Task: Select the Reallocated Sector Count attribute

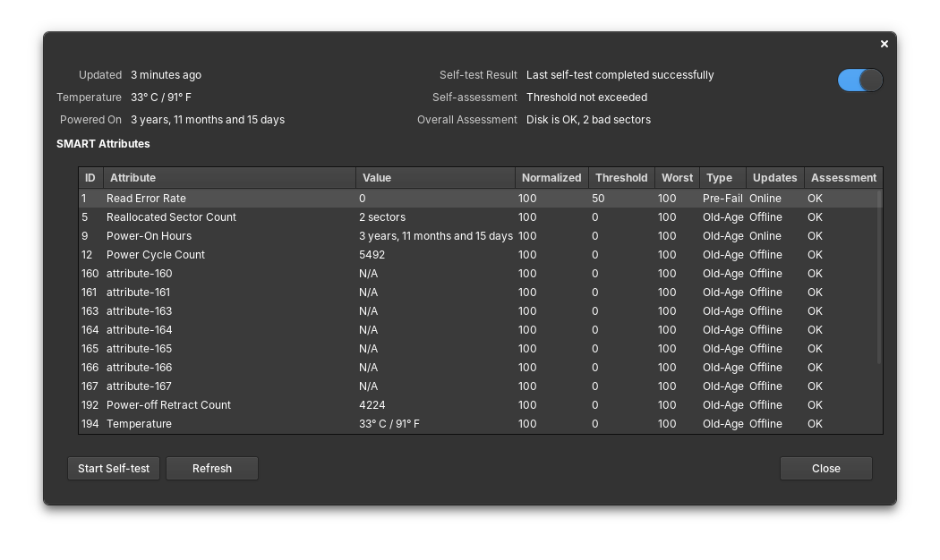Action: point(269,216)
